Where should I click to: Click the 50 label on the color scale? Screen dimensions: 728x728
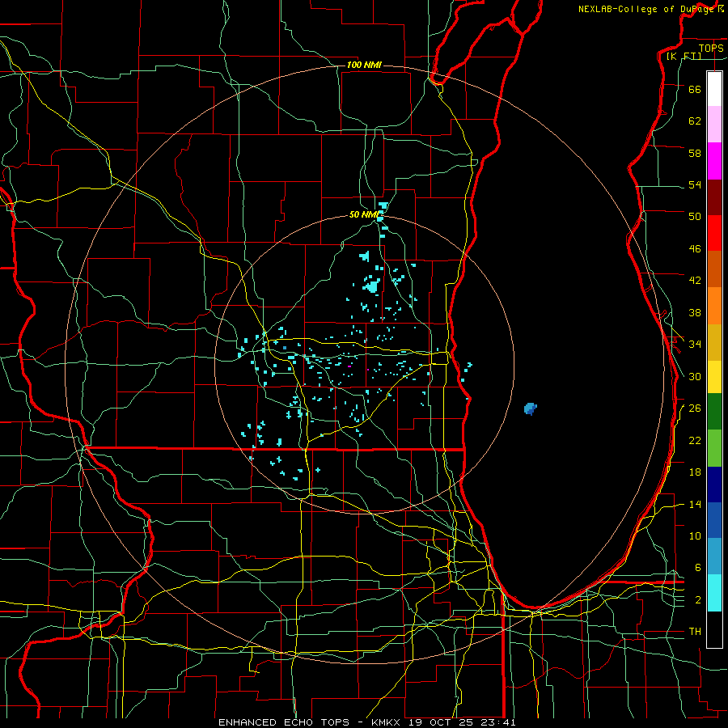pyautogui.click(x=695, y=216)
